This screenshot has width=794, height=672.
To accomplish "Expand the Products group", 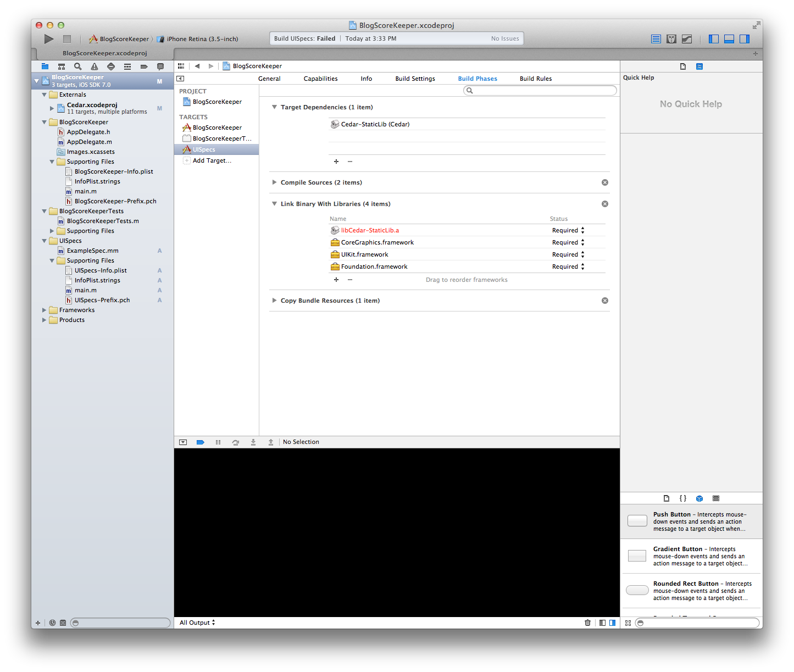I will [45, 320].
